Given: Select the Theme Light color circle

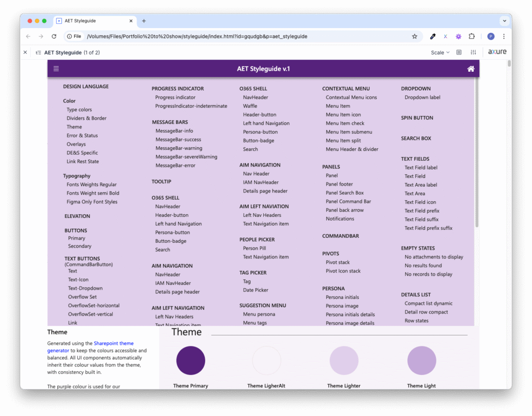Looking at the screenshot, I should point(421,360).
